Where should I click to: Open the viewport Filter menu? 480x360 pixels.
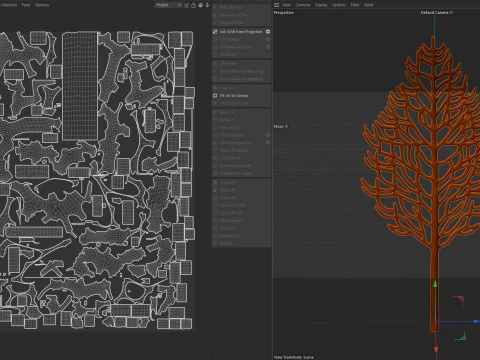(355, 5)
